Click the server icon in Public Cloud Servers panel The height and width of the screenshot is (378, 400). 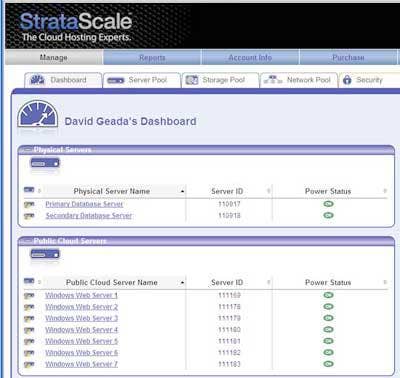(x=45, y=255)
